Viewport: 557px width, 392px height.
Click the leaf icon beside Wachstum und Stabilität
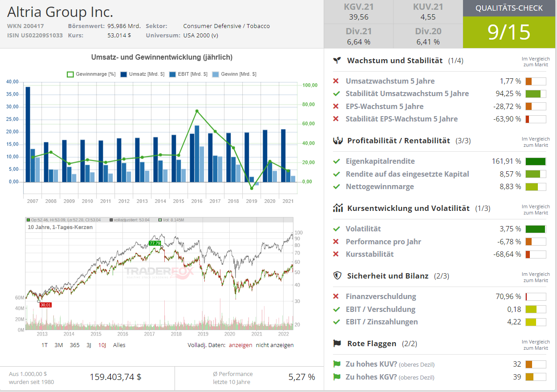pos(337,60)
